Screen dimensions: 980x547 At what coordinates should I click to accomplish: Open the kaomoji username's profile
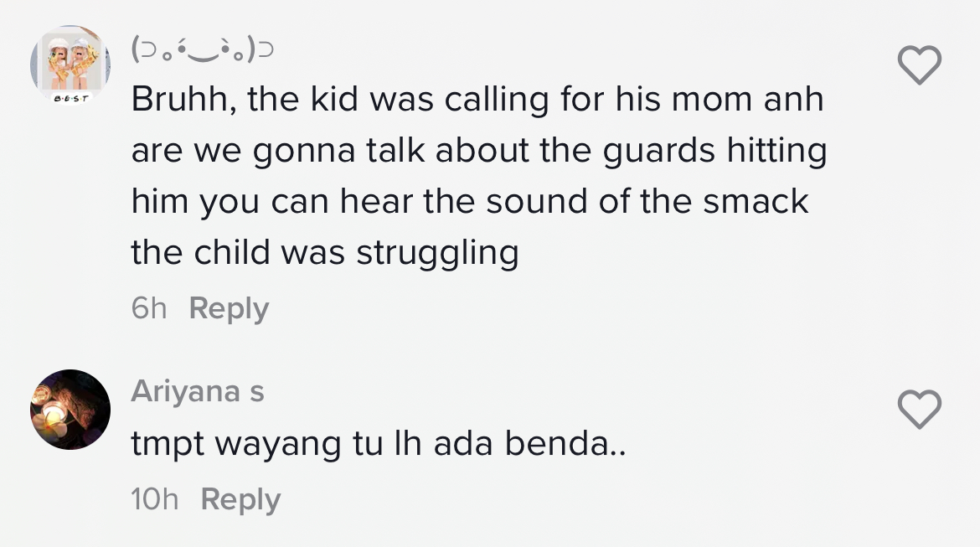coord(202,50)
